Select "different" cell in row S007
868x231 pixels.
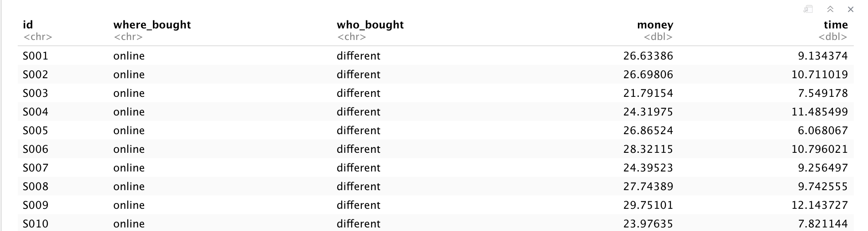pos(358,168)
